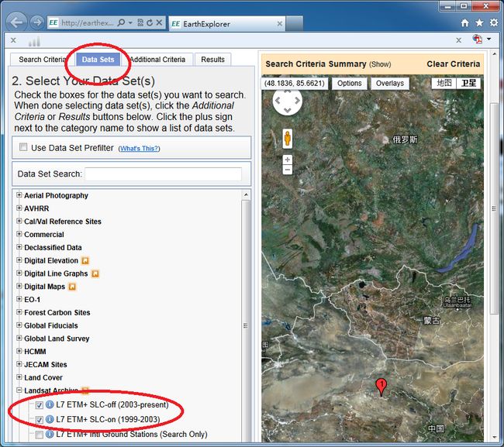The width and height of the screenshot is (504, 447).
Task: Click scroll-up arrow of data set list
Action: tap(246, 194)
